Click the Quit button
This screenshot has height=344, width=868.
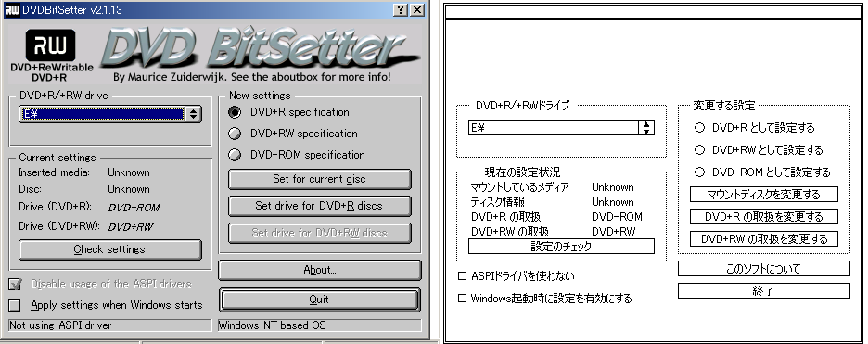319,299
